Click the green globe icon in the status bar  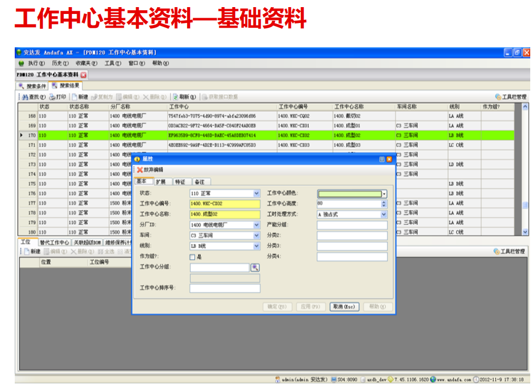pos(433,379)
